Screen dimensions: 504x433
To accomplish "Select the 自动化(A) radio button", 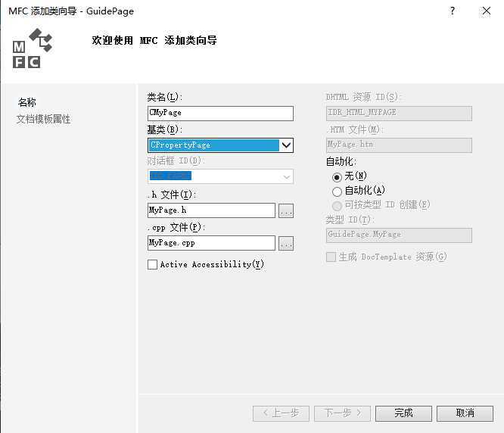I will [337, 192].
